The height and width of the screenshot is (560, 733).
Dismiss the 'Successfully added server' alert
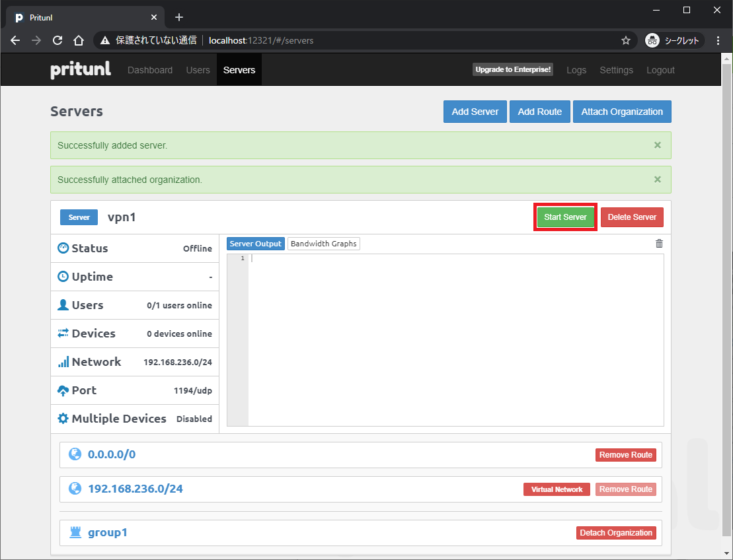click(657, 145)
